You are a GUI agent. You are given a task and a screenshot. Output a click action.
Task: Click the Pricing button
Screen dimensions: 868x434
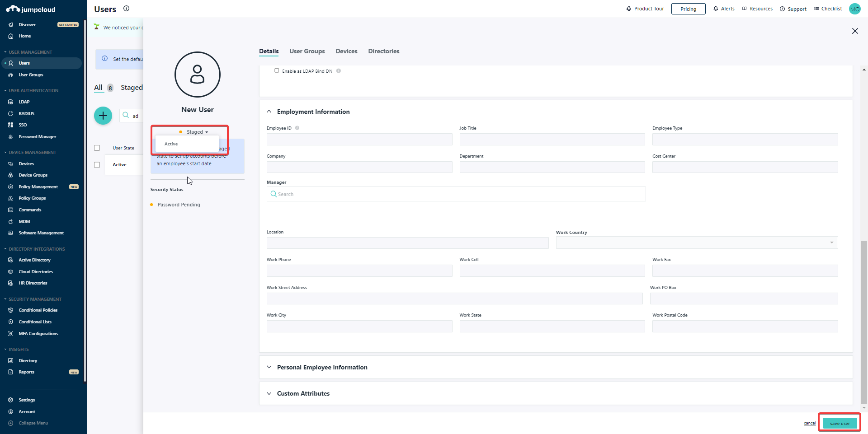(x=688, y=9)
